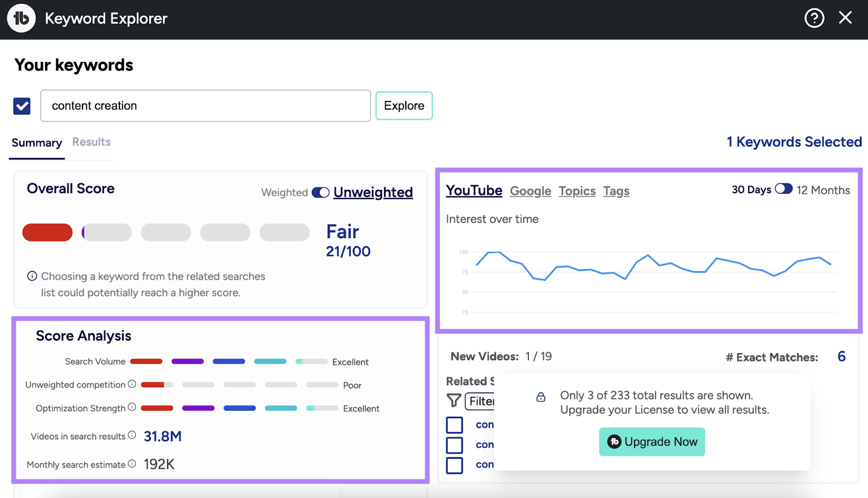Click the Explore button
The image size is (868, 498).
404,106
